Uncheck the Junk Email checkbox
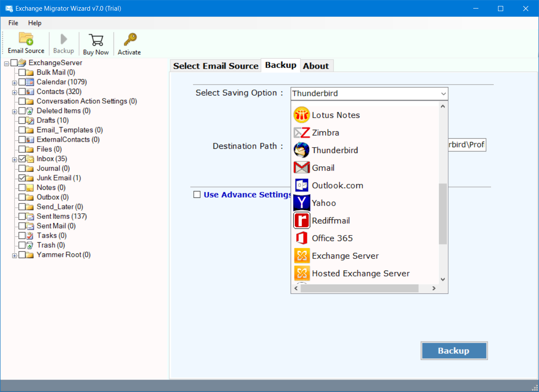This screenshot has height=392, width=539. point(22,178)
